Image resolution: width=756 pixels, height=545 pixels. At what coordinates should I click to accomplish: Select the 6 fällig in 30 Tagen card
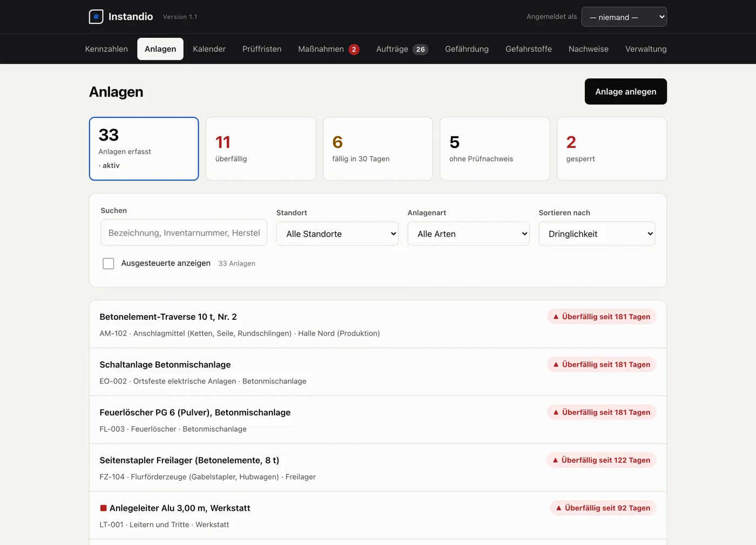coord(378,149)
